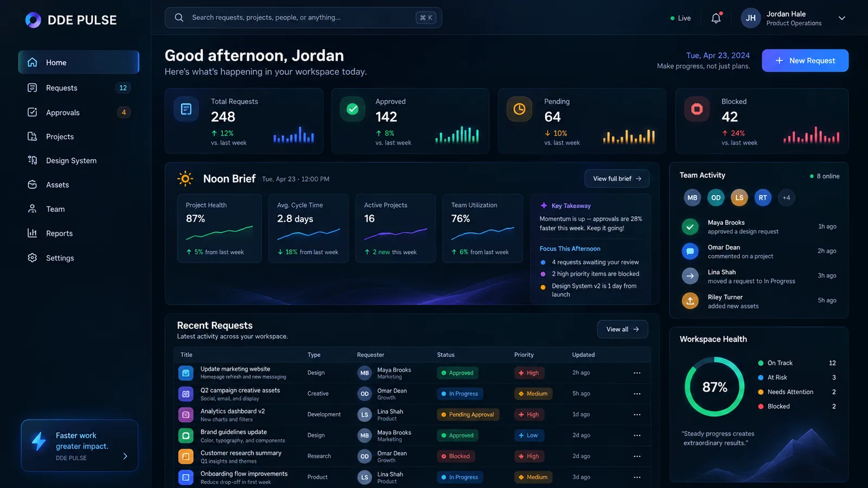Open the notifications bell
The height and width of the screenshot is (488, 868).
tap(716, 18)
